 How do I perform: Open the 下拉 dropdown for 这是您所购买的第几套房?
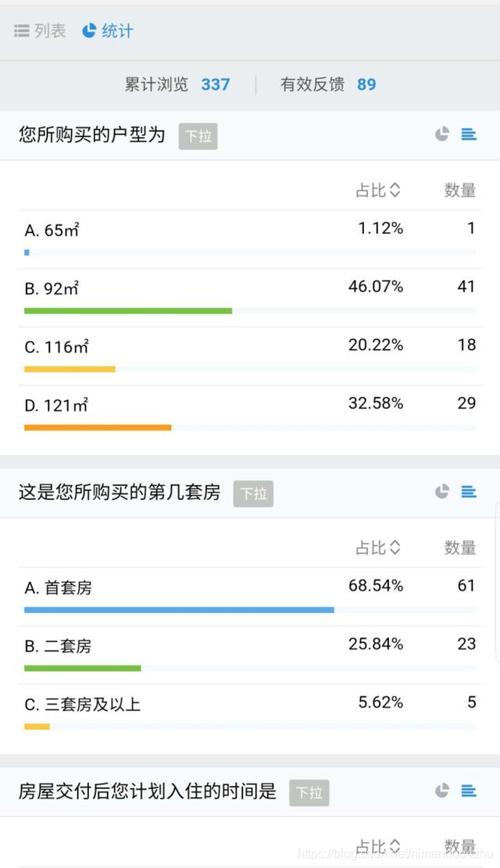coord(253,493)
